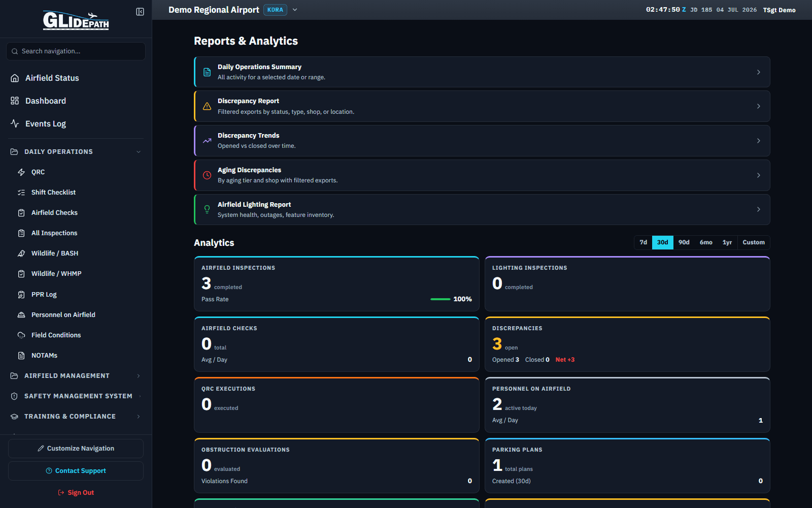Click the QRC lightning bolt icon
812x508 pixels.
[21, 172]
